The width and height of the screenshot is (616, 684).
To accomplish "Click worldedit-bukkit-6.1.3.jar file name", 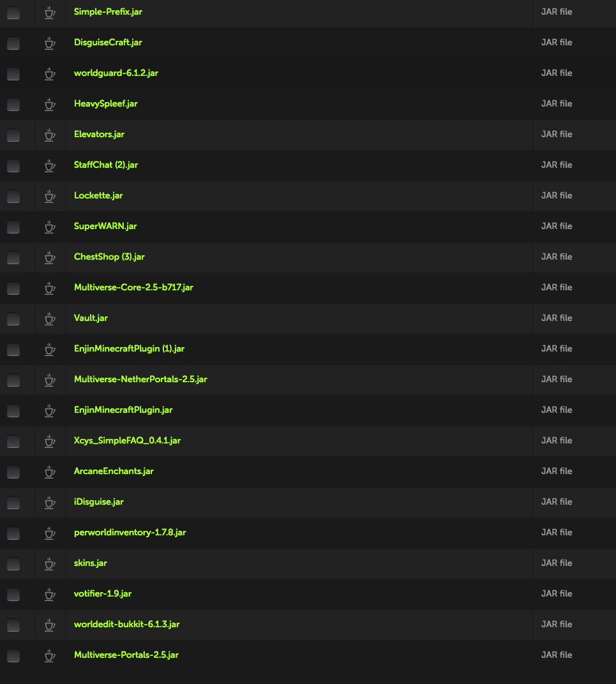I will [126, 624].
